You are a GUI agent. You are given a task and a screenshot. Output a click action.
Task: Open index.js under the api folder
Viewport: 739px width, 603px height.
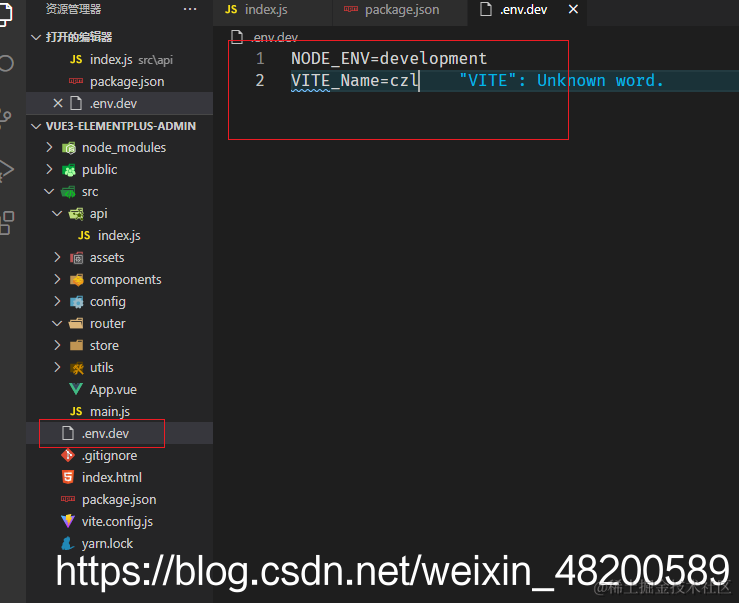(x=120, y=235)
